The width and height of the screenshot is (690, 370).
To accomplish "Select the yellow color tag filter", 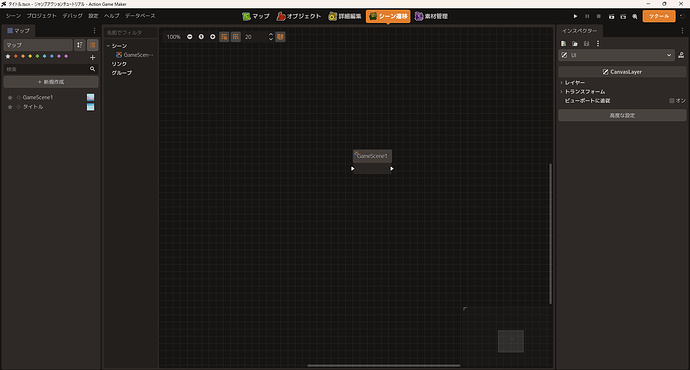I will [30, 56].
